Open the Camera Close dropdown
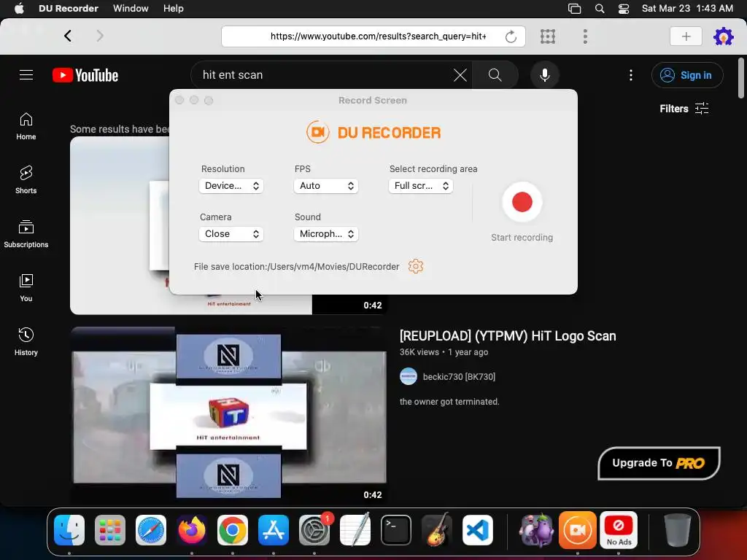747x560 pixels. point(231,234)
